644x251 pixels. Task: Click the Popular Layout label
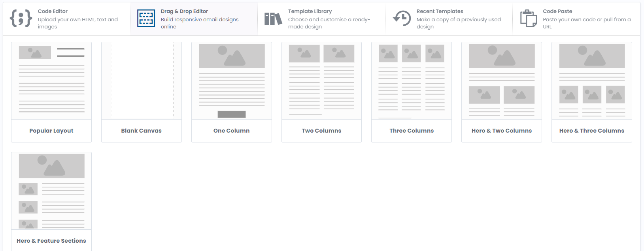click(51, 131)
